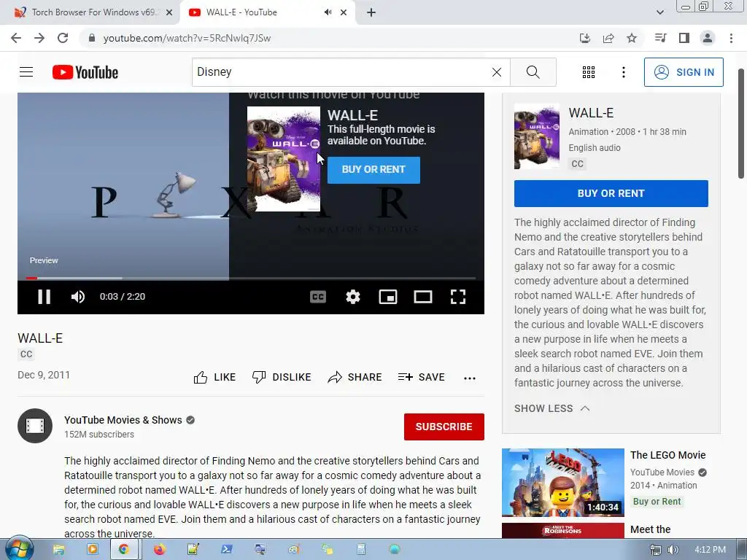Open more actions ellipsis under the video
Image resolution: width=747 pixels, height=560 pixels.
point(470,378)
